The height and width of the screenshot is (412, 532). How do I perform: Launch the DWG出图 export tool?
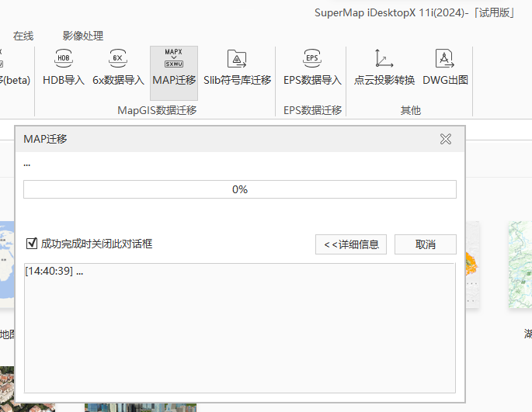[445, 68]
